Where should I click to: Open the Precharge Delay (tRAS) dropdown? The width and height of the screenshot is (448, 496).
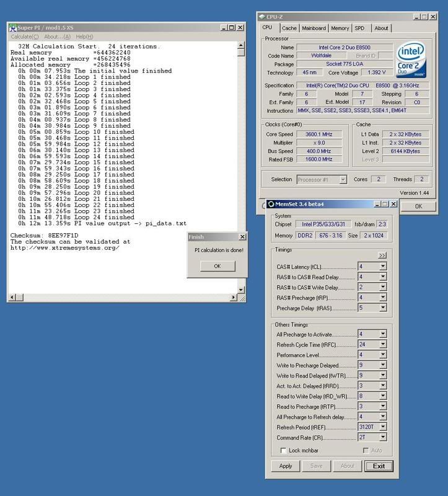(x=383, y=308)
